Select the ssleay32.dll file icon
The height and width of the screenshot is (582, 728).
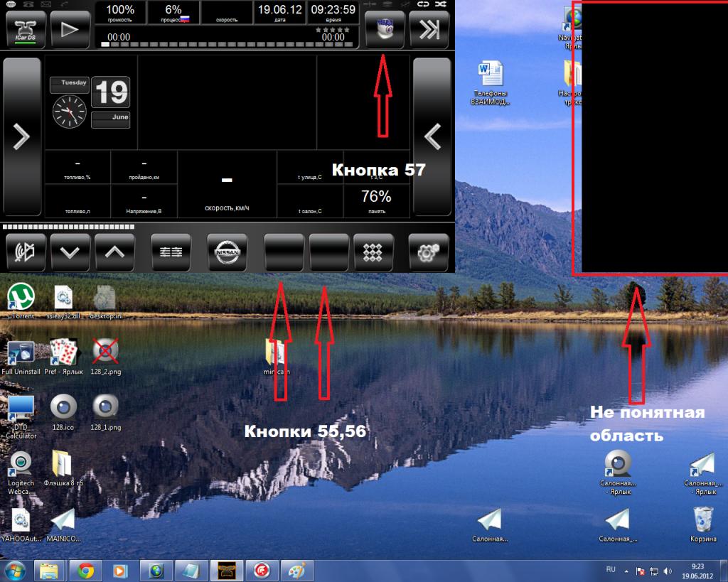pyautogui.click(x=63, y=302)
